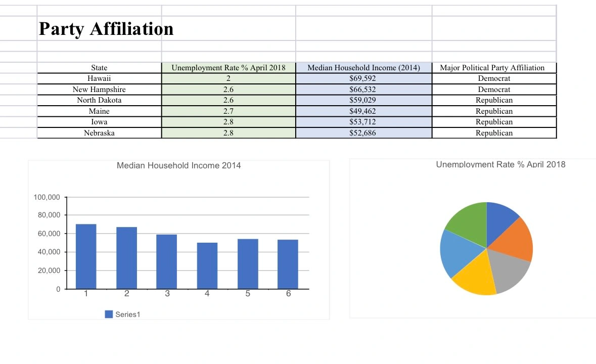The image size is (596, 364).
Task: Select the 2.8 value in Iowa row
Action: (x=228, y=122)
